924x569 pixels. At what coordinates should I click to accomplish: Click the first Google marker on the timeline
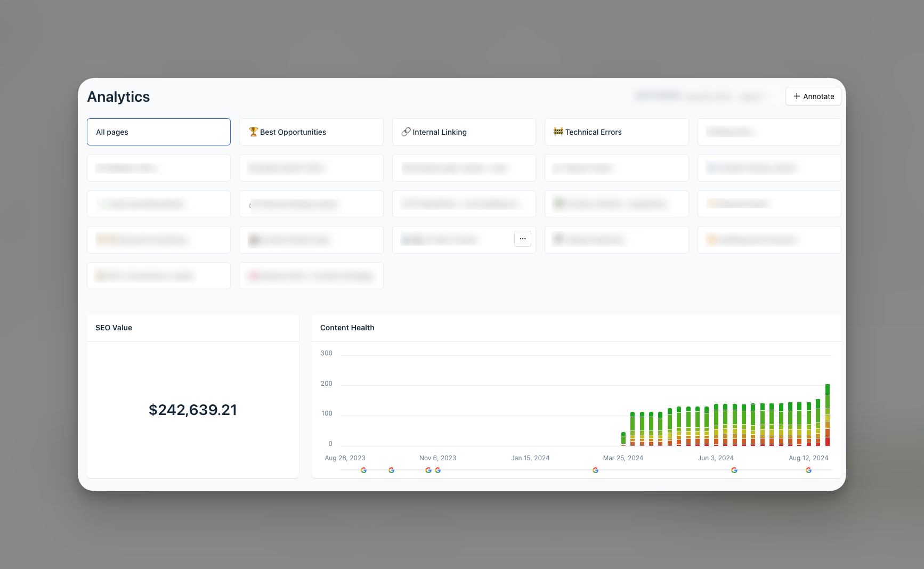(364, 470)
